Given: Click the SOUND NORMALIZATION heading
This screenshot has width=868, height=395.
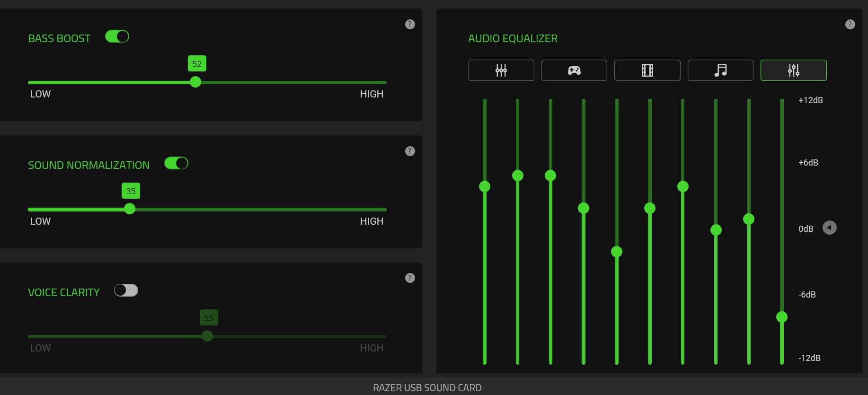Looking at the screenshot, I should [89, 166].
